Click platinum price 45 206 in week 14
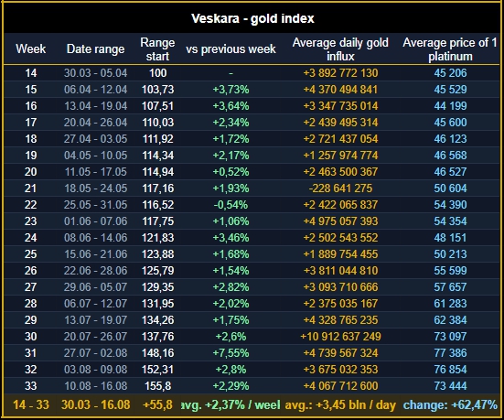 pos(450,73)
